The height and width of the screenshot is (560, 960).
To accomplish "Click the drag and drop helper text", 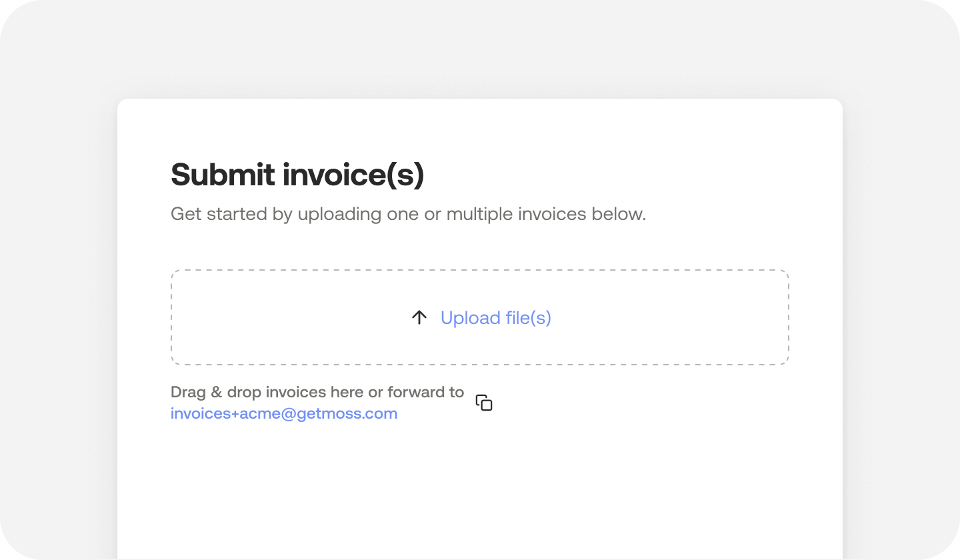I will click(317, 392).
